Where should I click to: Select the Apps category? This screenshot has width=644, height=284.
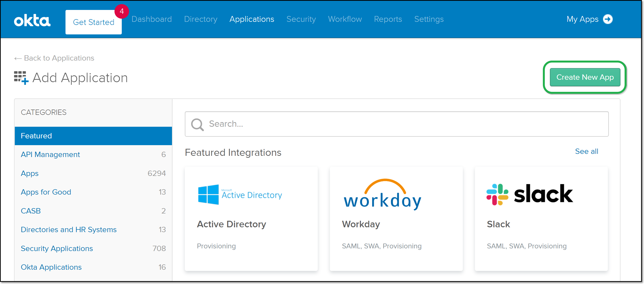click(93, 173)
